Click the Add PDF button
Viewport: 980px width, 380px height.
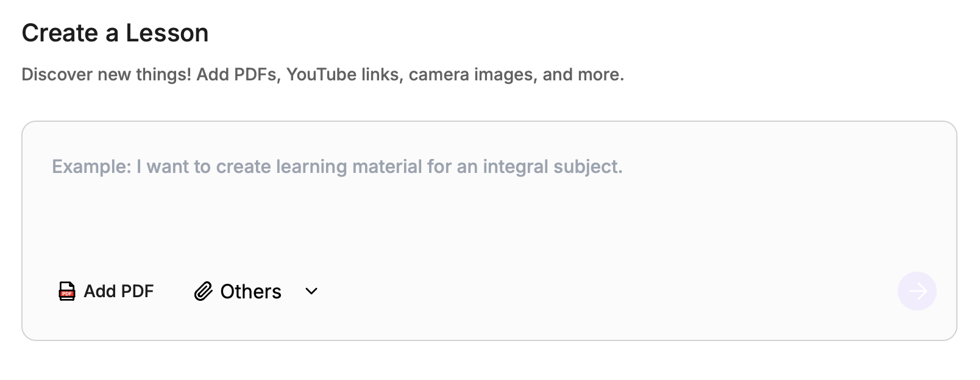click(x=106, y=291)
